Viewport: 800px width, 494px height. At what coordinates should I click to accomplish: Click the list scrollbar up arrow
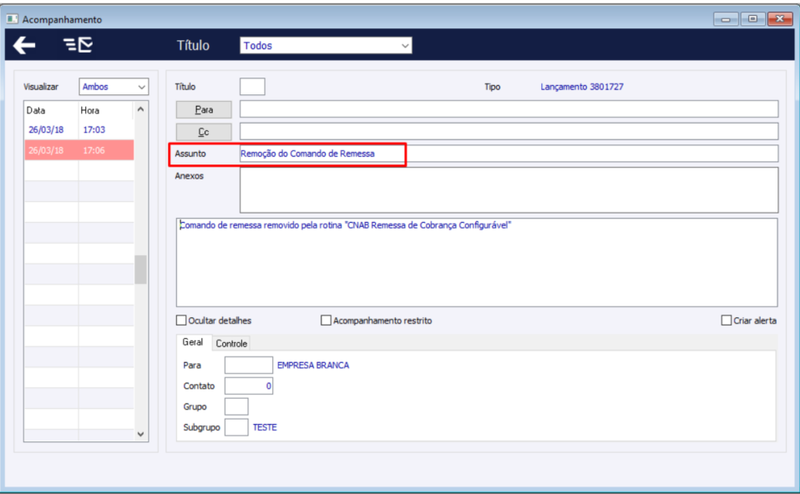point(141,110)
